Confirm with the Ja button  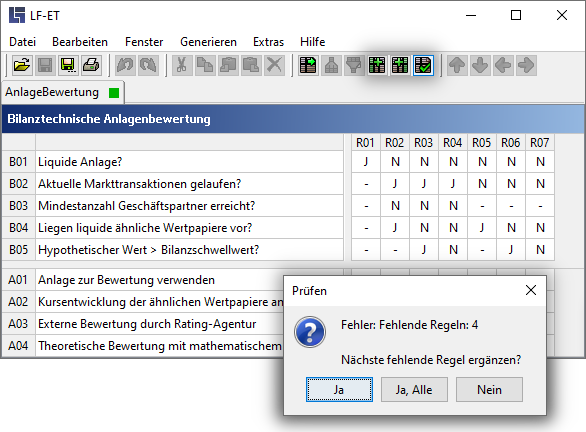tap(339, 390)
